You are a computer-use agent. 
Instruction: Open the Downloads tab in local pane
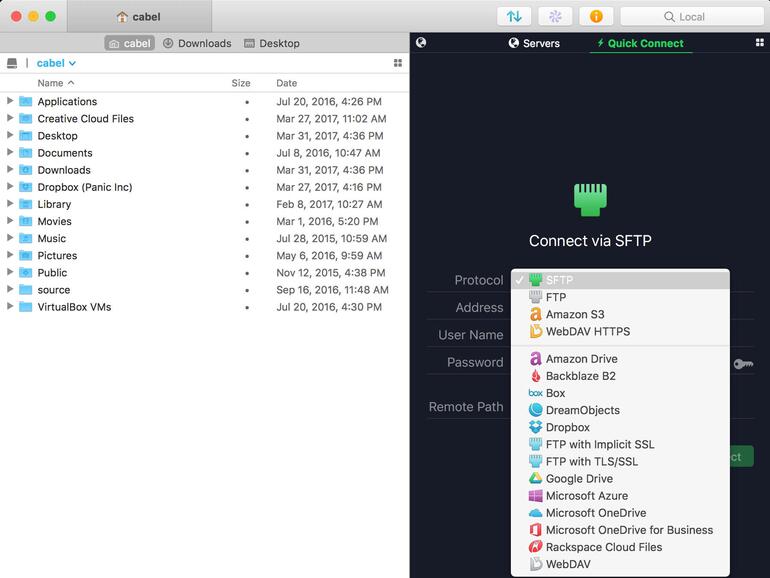(197, 43)
